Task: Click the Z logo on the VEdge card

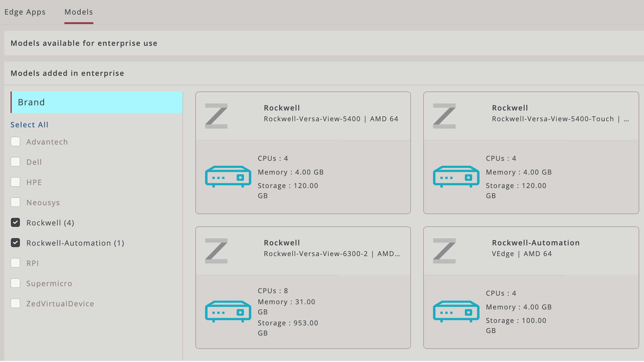Action: coord(444,251)
